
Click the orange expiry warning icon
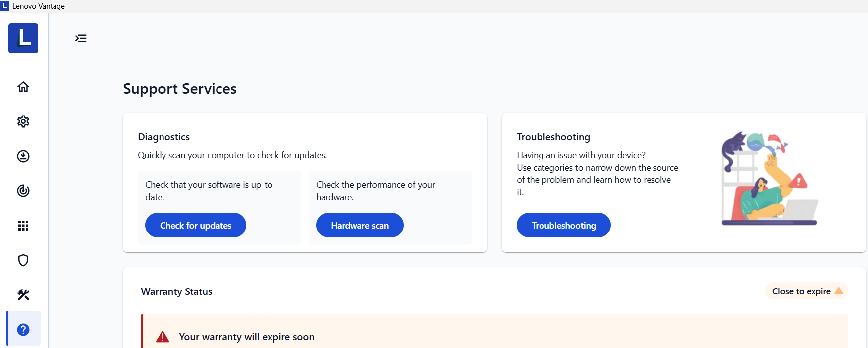(x=839, y=291)
